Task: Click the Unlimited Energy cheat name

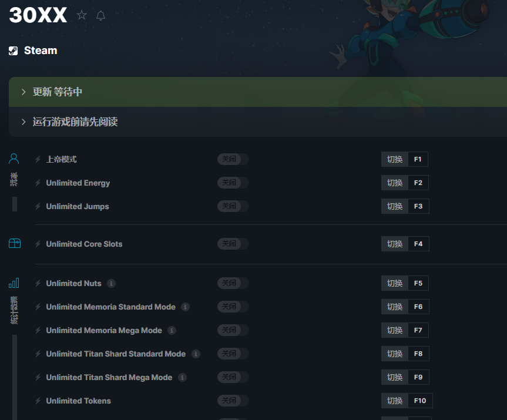Action: (78, 183)
